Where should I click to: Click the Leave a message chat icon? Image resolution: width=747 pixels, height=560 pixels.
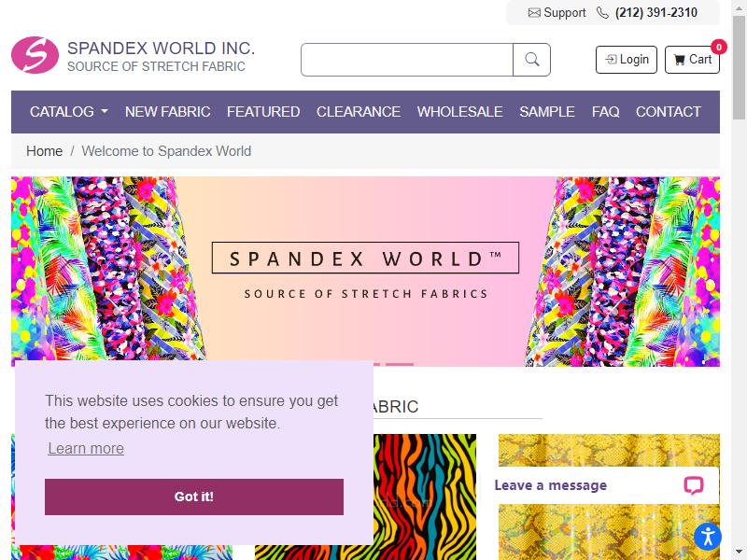point(694,485)
